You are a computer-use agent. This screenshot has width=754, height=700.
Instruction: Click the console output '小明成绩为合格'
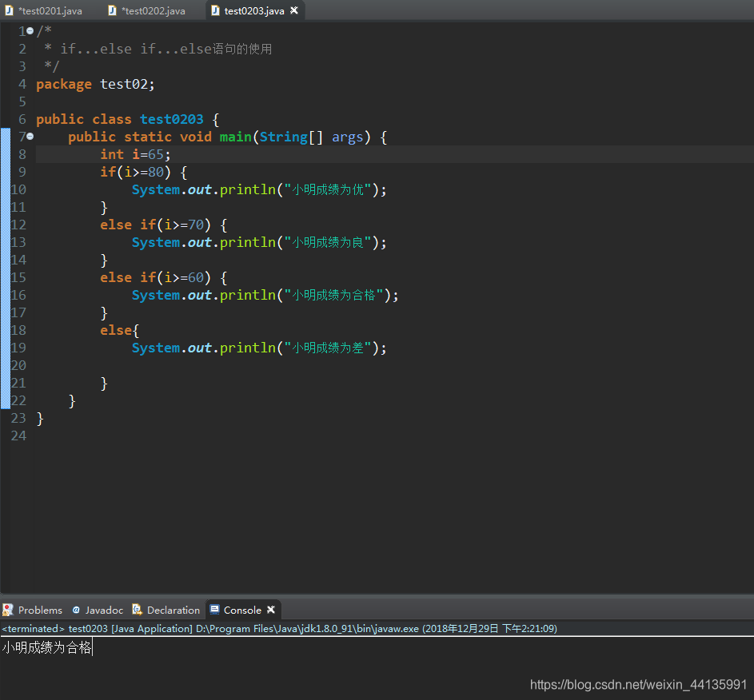click(46, 647)
